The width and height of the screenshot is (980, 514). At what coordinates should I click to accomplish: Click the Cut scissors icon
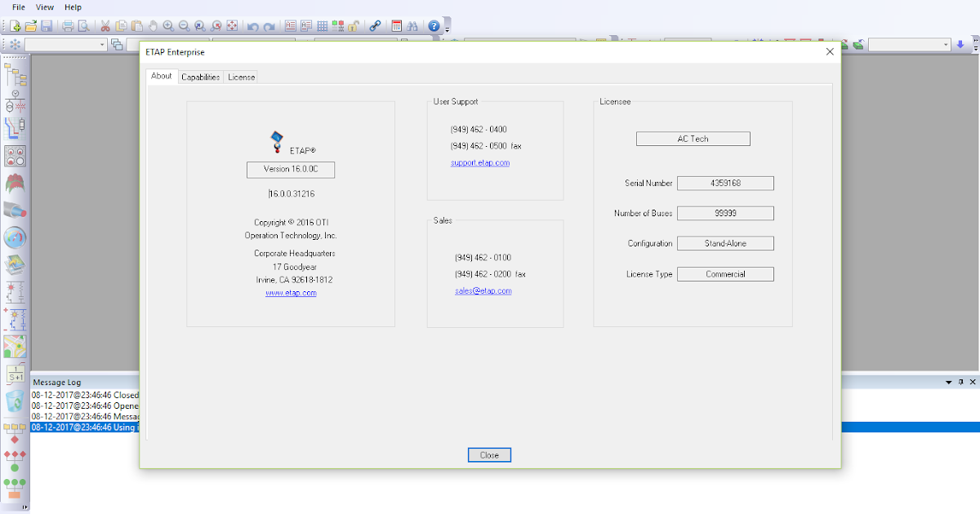[105, 26]
